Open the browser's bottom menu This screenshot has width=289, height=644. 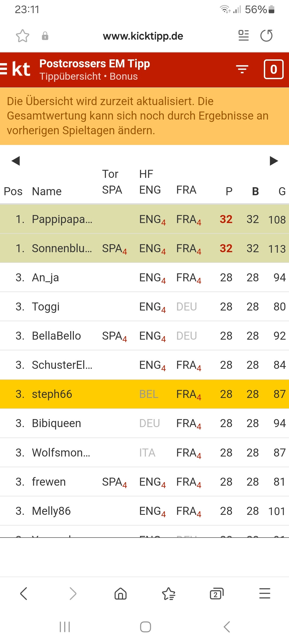(x=265, y=594)
